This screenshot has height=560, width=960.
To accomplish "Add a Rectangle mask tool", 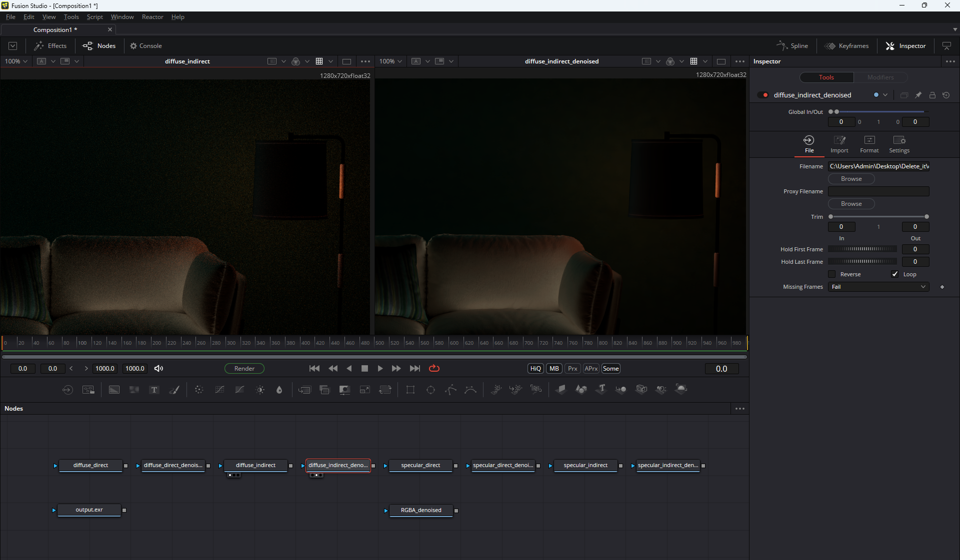I will click(410, 390).
